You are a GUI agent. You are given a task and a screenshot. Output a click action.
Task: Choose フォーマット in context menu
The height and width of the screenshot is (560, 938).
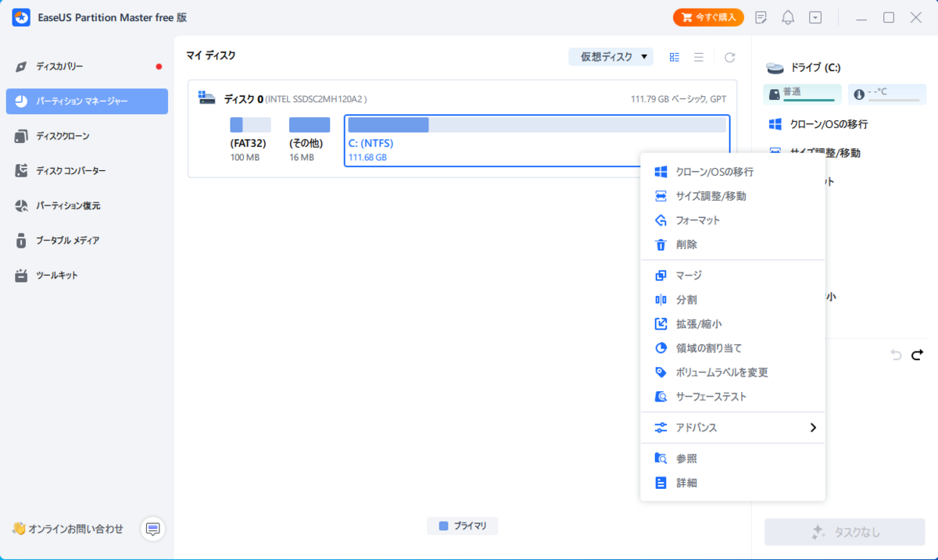732,220
